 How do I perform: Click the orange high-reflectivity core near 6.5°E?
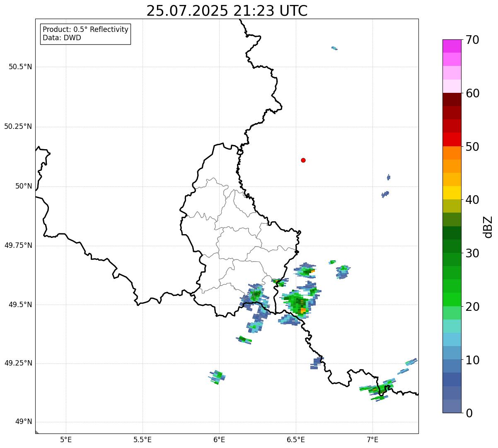(x=303, y=310)
